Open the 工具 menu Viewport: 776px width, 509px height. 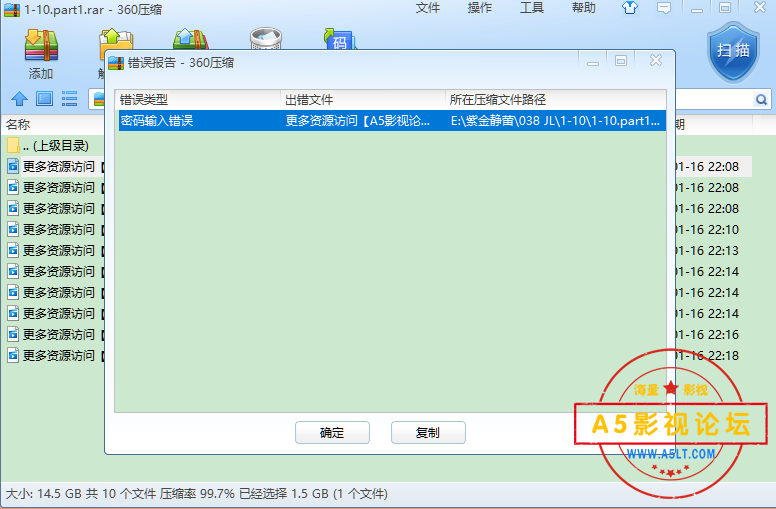(x=532, y=8)
